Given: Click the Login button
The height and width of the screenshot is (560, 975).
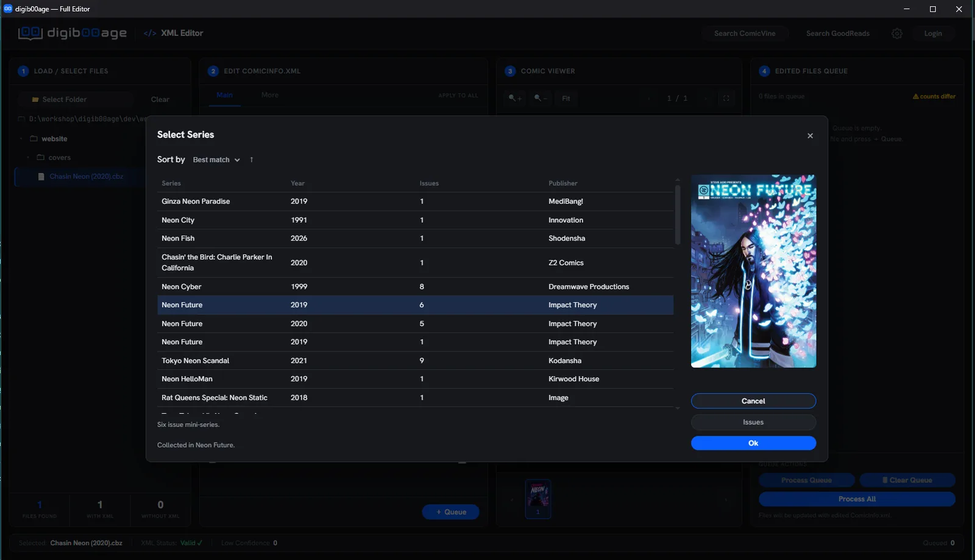Looking at the screenshot, I should pyautogui.click(x=933, y=34).
